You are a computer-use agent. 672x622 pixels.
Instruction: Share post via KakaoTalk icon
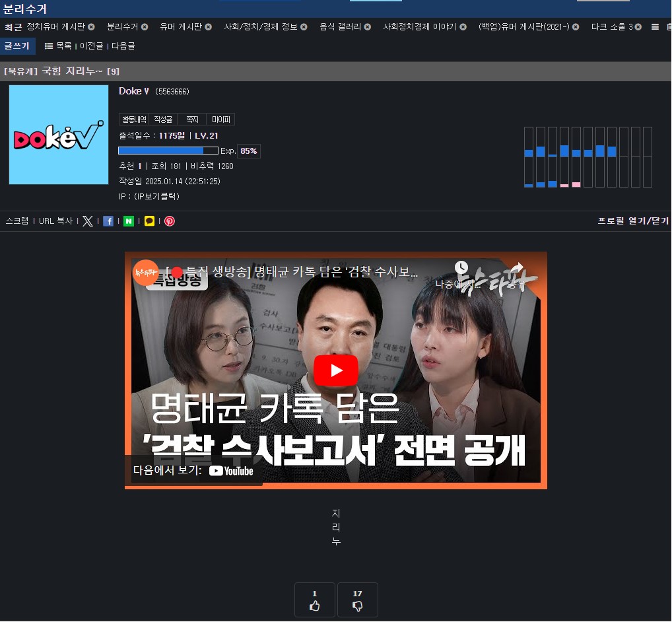(x=149, y=221)
